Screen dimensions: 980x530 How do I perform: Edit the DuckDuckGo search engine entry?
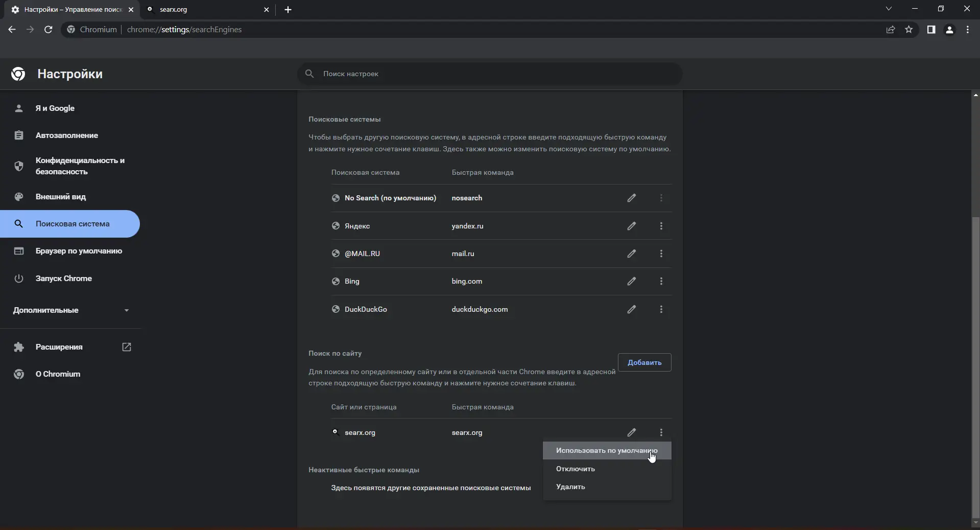click(632, 309)
